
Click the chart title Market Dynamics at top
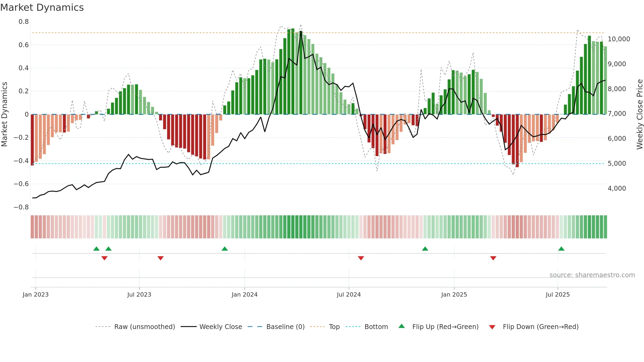42,8
